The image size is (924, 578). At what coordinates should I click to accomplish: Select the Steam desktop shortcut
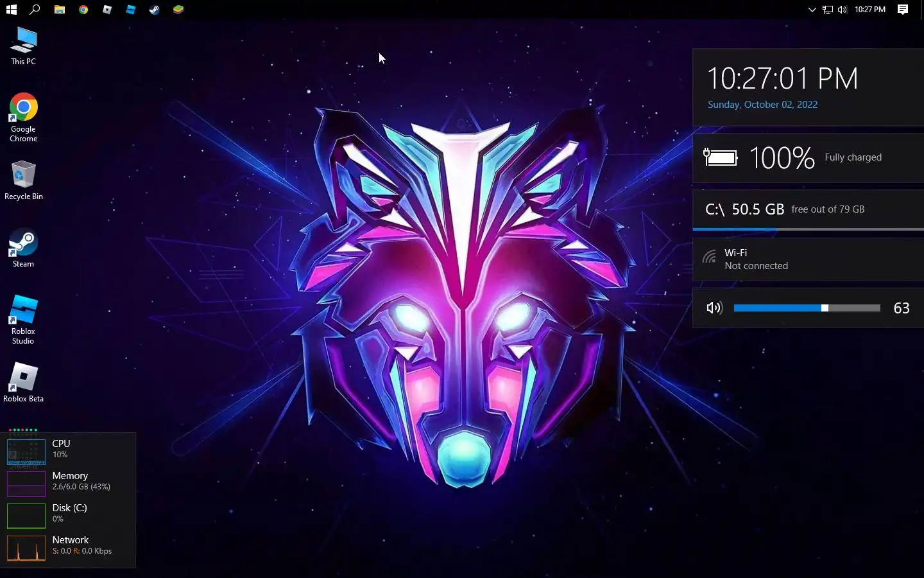click(24, 248)
